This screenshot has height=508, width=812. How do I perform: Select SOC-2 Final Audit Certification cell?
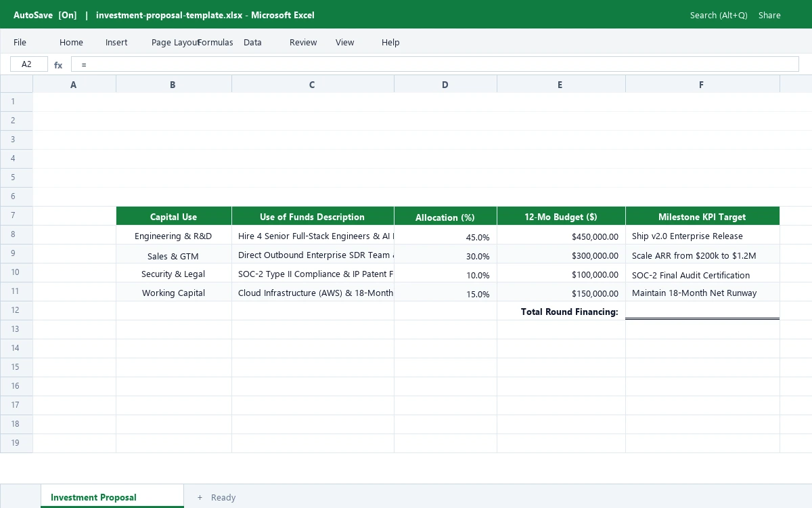(x=702, y=273)
